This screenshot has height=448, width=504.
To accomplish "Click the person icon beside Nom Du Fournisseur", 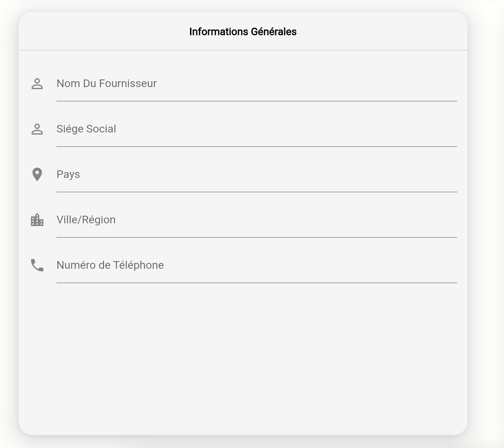I will pos(37,84).
